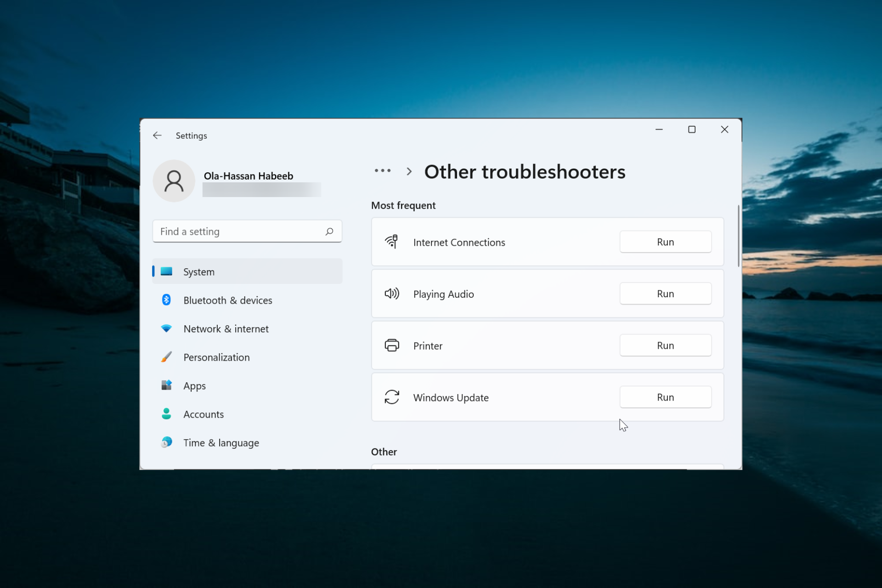Select the Apps settings section
The height and width of the screenshot is (588, 882).
pyautogui.click(x=194, y=386)
